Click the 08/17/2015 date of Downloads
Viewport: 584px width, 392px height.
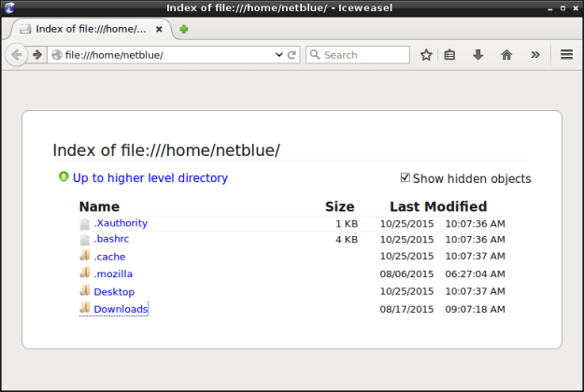pos(406,310)
